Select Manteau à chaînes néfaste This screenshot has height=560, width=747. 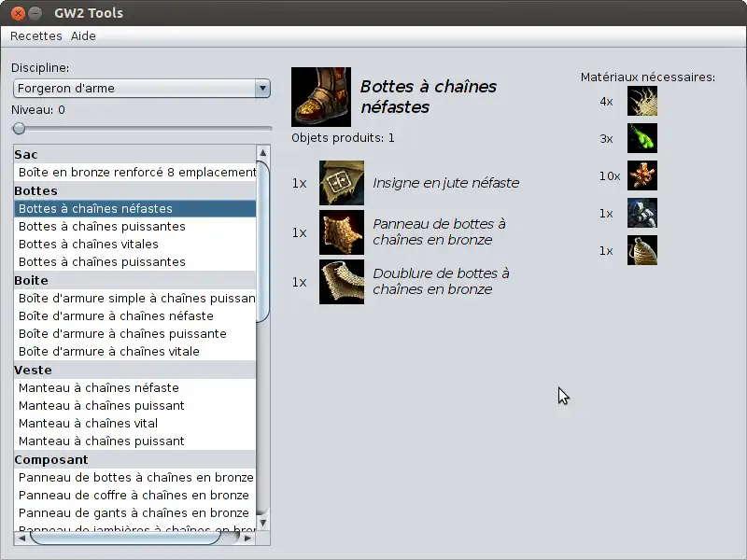tap(134, 387)
